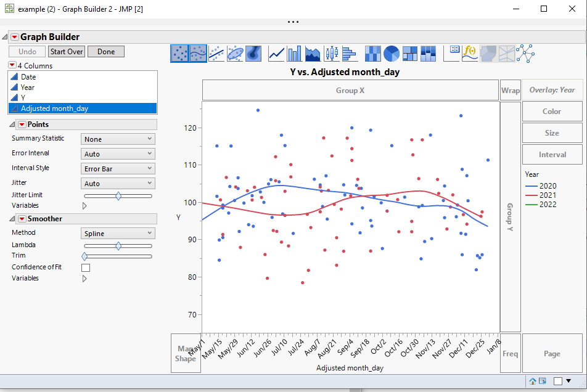The height and width of the screenshot is (392, 587).
Task: Adjust the Jitter Limit slider handle
Action: [118, 196]
